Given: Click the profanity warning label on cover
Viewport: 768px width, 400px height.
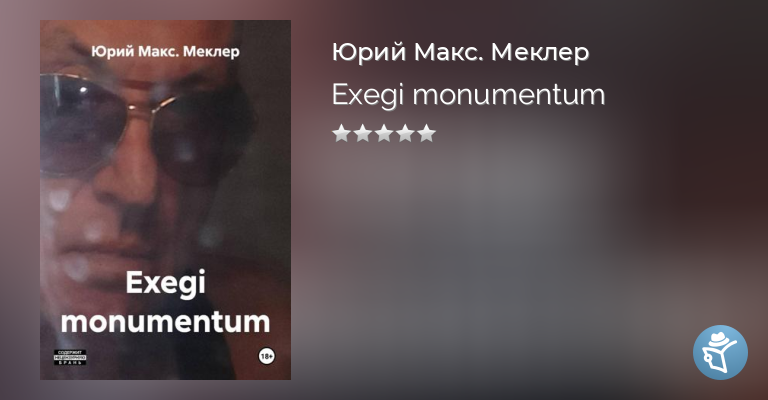Looking at the screenshot, I should [x=70, y=357].
